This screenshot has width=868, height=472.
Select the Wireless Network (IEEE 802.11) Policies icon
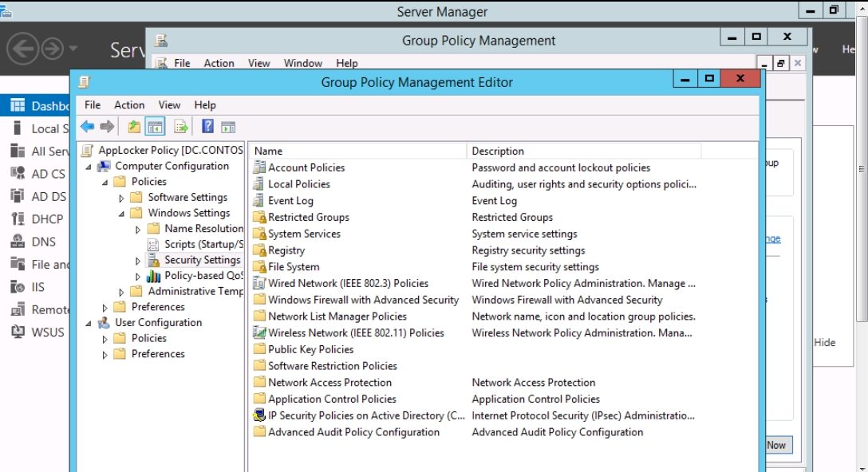259,332
